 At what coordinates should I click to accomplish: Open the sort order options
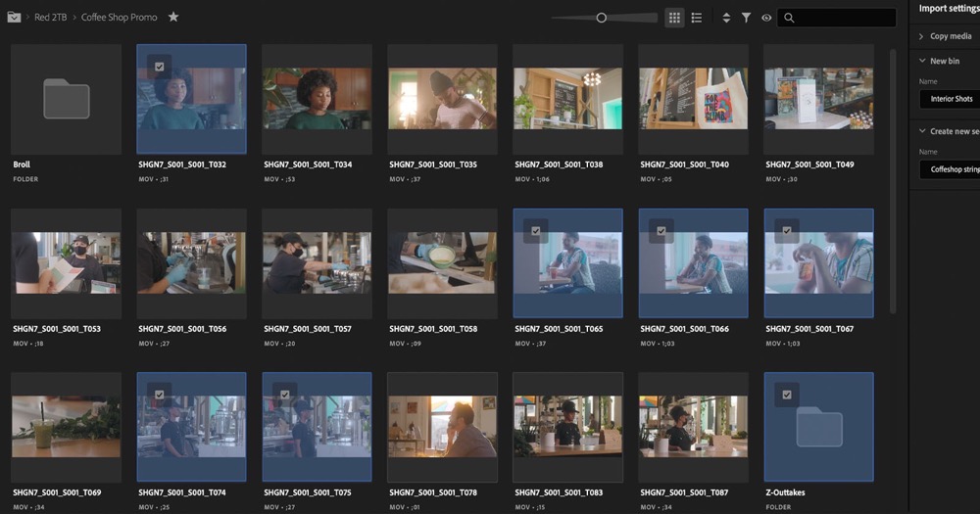tap(726, 18)
